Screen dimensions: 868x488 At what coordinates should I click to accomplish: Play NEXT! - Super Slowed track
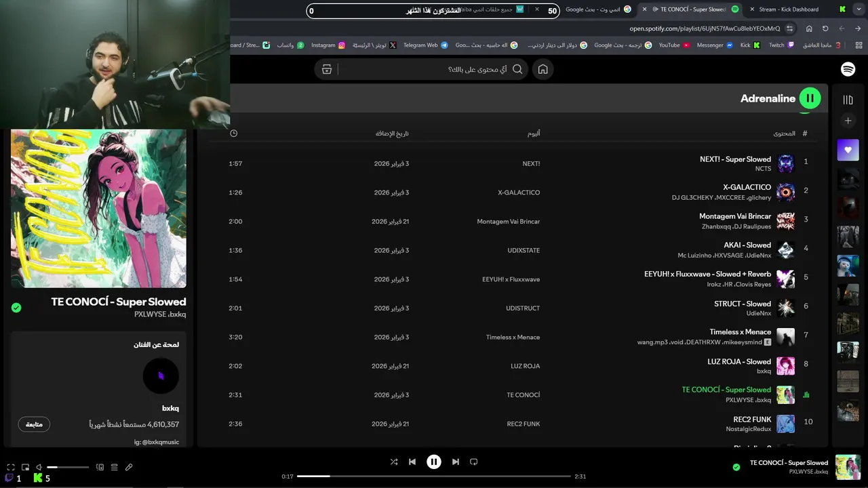coord(735,159)
